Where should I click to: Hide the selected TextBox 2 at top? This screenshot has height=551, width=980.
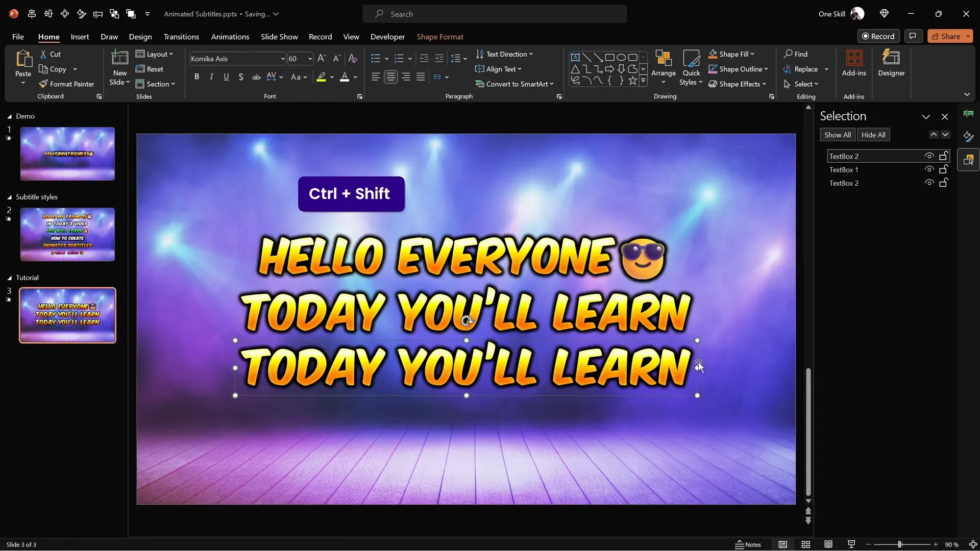(x=929, y=156)
